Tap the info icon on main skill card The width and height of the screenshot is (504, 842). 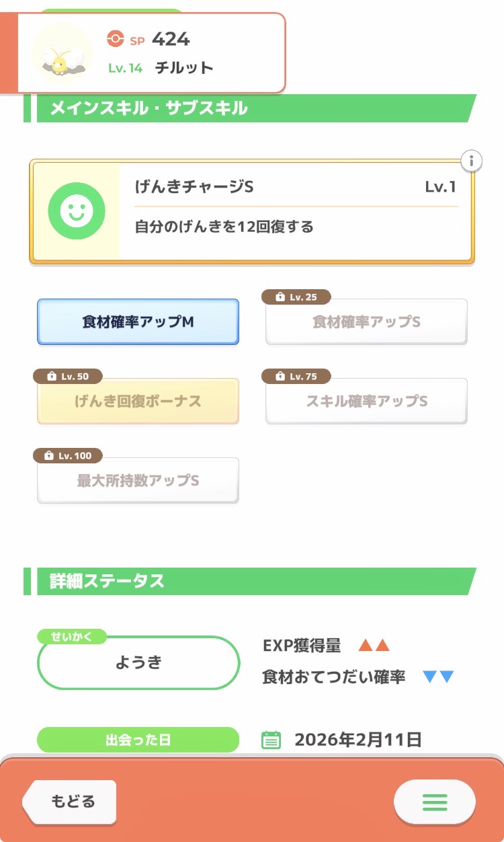(x=472, y=161)
